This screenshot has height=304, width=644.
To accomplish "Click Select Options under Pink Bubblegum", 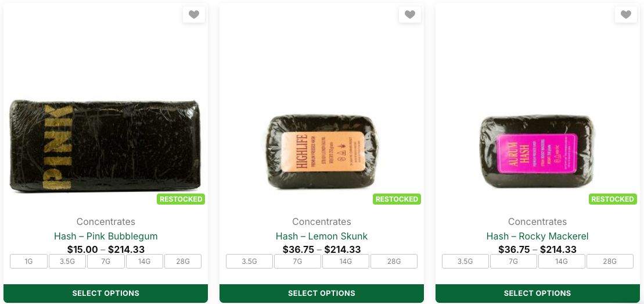I will click(x=106, y=293).
